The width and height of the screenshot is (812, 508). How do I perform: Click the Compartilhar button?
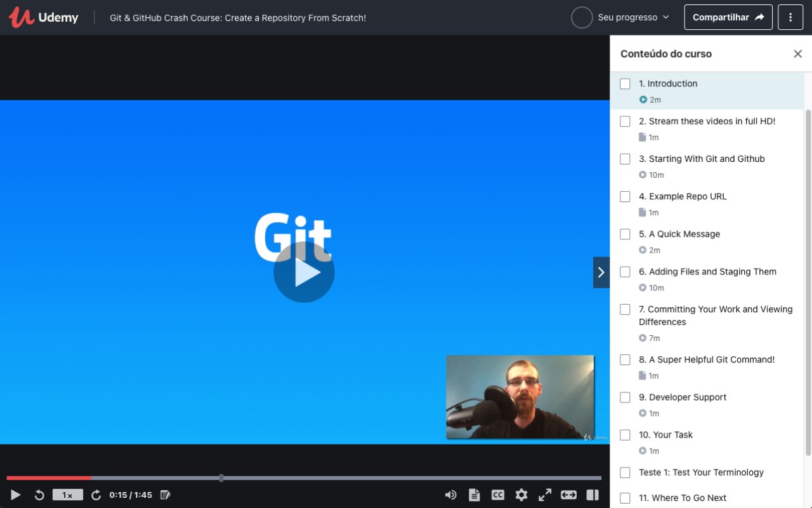(728, 17)
